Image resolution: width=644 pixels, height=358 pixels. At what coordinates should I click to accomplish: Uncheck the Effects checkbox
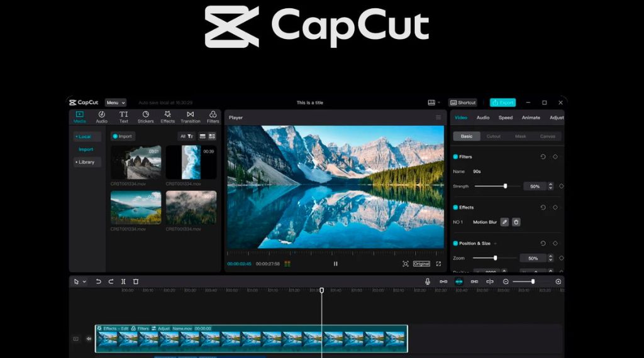coord(455,207)
